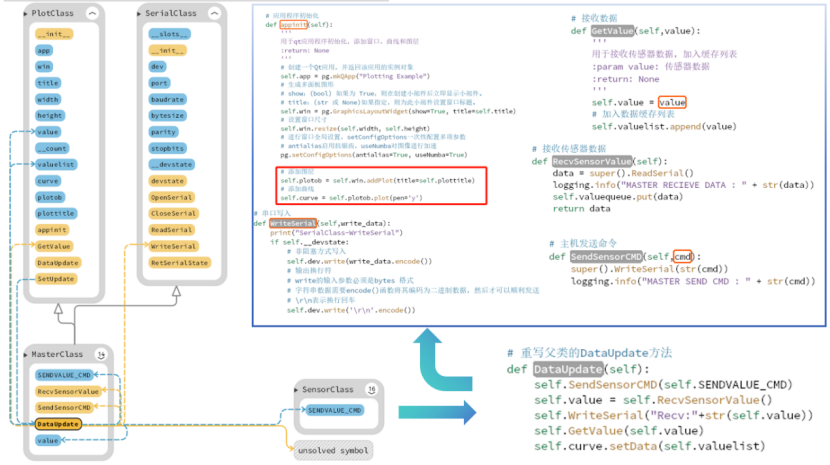Click the SENDVALUE_CMD attribute in SensorClass
830x465 pixels.
(334, 410)
